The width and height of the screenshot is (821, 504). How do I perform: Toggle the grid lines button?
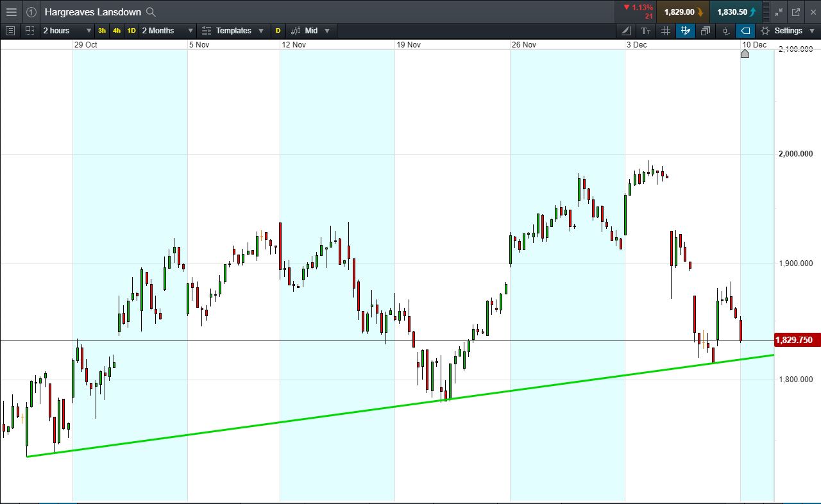(x=666, y=31)
